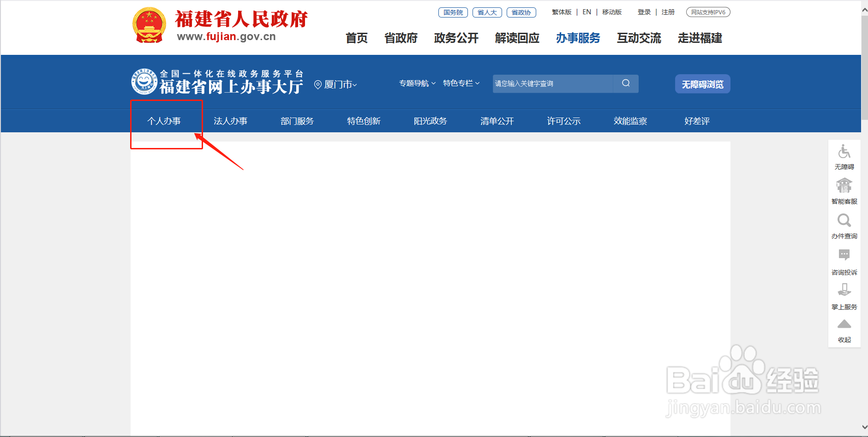This screenshot has width=868, height=437.
Task: Open 咨询投诉 consultation complaint panel
Action: click(844, 256)
